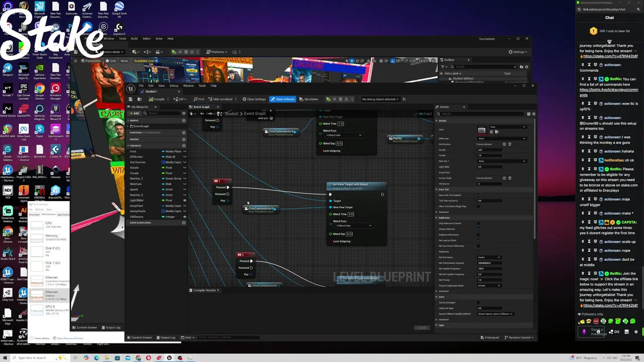Toggle Allow Tick Before Begin Play checkbox

(478, 206)
